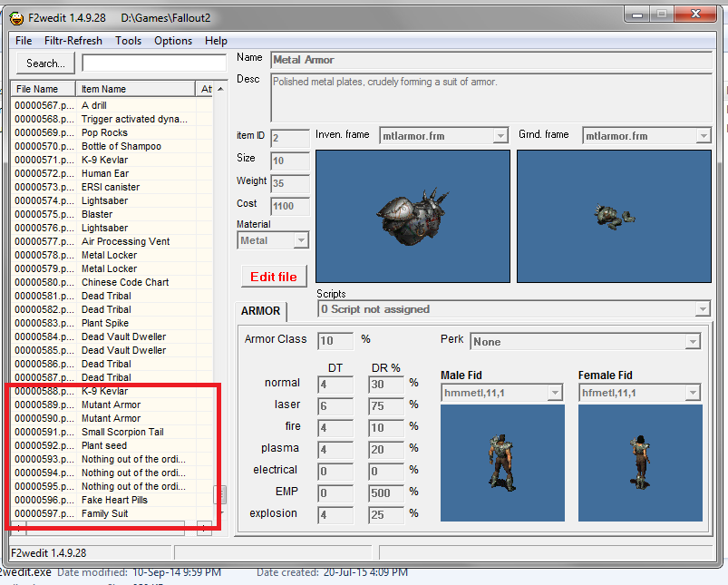The image size is (728, 585).
Task: Click the Armor Class value field
Action: 335,341
